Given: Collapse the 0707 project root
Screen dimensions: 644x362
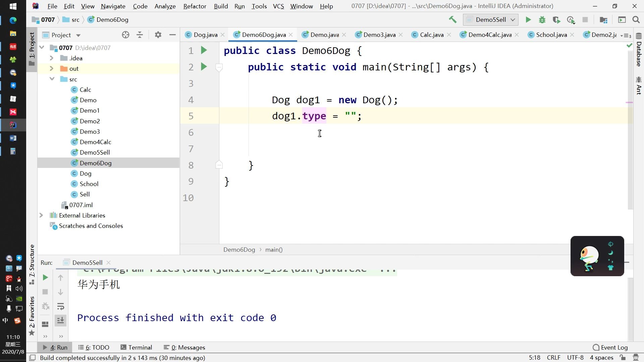Looking at the screenshot, I should [x=42, y=48].
